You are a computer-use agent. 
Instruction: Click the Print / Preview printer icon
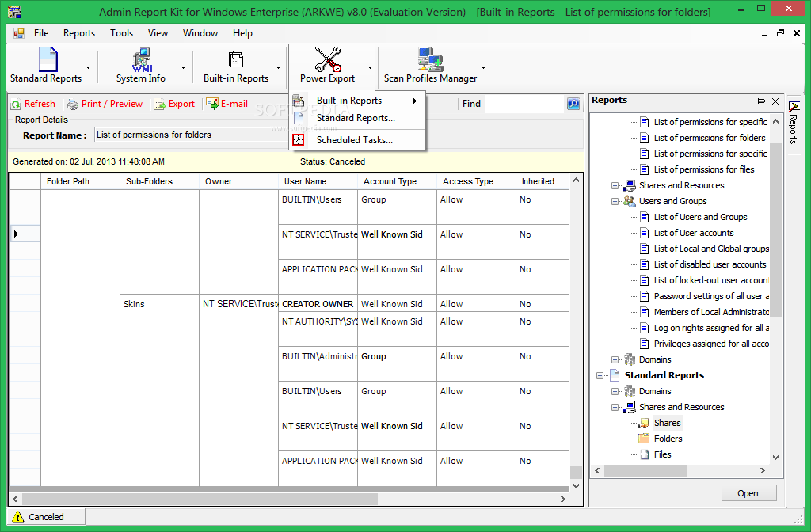coord(73,104)
